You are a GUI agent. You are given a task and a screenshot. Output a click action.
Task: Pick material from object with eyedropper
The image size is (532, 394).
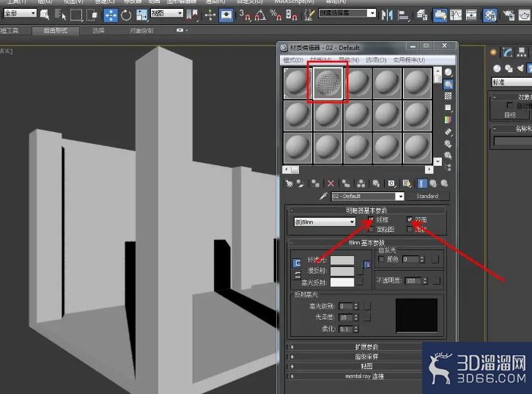tap(323, 197)
